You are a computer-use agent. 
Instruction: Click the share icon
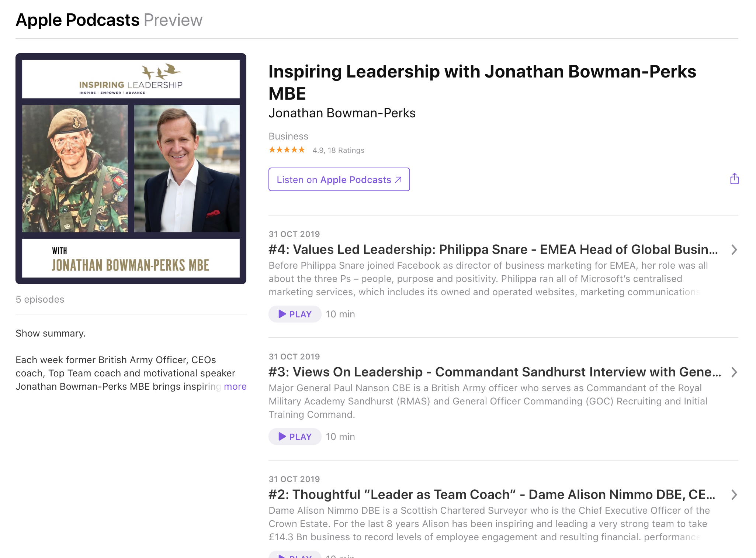[x=734, y=179]
